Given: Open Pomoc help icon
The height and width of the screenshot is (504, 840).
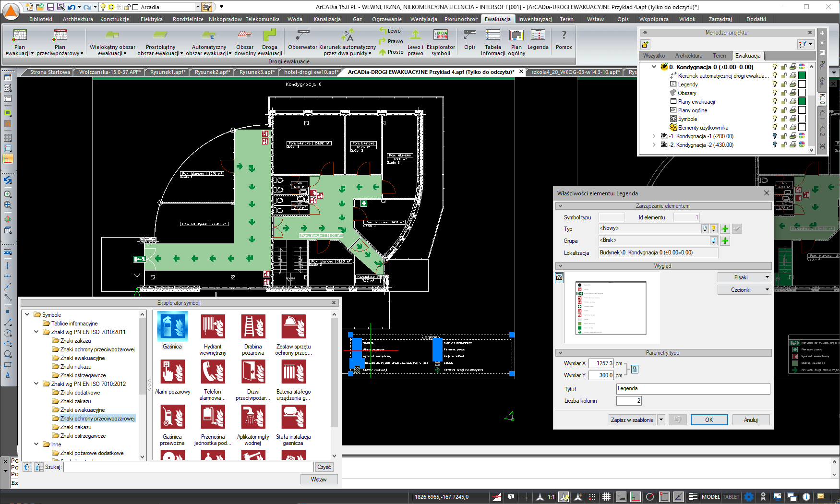Looking at the screenshot, I should tap(564, 39).
